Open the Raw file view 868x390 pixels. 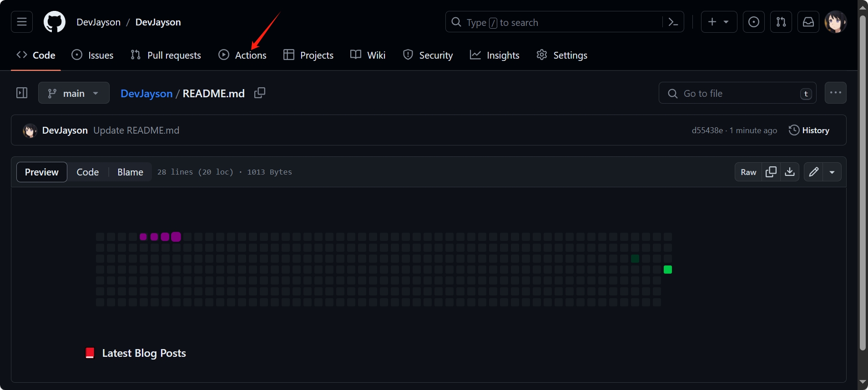click(748, 172)
